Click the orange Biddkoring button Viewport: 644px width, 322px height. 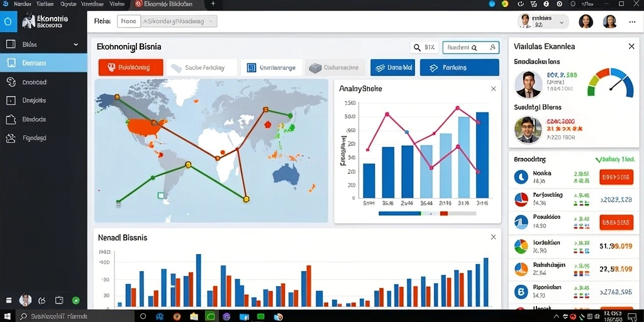pyautogui.click(x=131, y=67)
